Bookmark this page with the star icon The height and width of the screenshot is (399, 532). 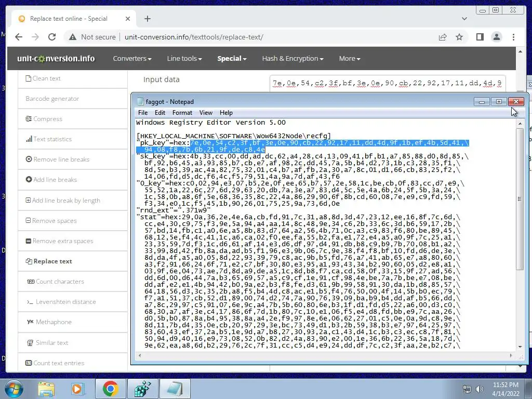point(459,37)
